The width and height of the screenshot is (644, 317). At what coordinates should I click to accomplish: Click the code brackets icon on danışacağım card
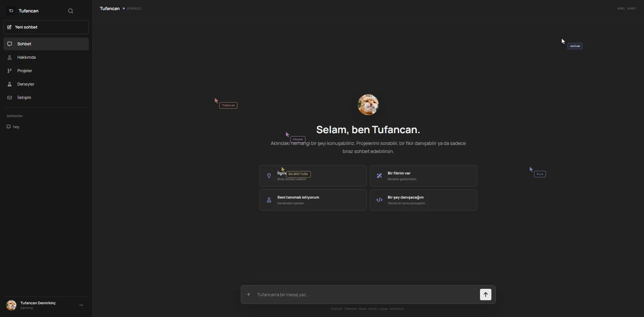click(x=379, y=200)
